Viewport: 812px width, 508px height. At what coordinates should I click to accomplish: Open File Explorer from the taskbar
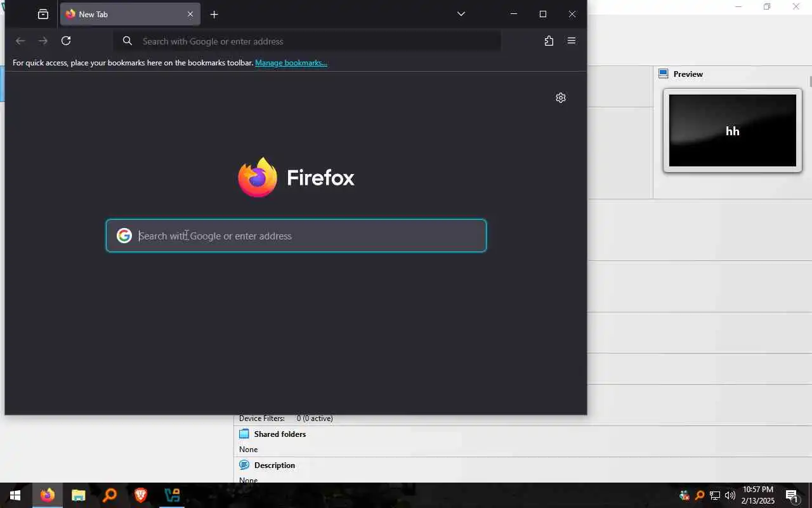tap(78, 495)
